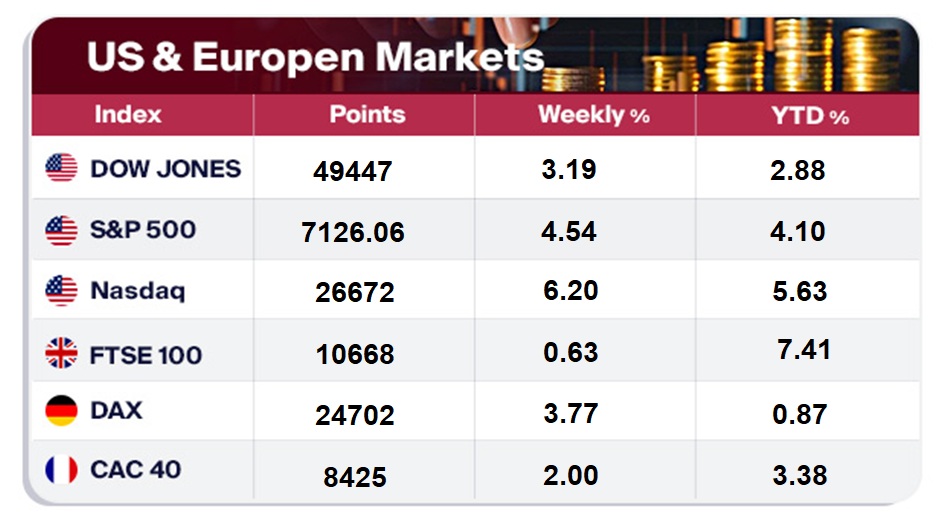Click the US flag next to Nasdaq
The image size is (943, 527).
[x=61, y=291]
